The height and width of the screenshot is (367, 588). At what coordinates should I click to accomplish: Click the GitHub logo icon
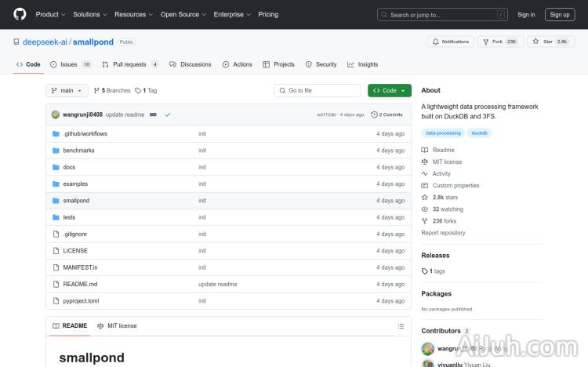pyautogui.click(x=20, y=14)
